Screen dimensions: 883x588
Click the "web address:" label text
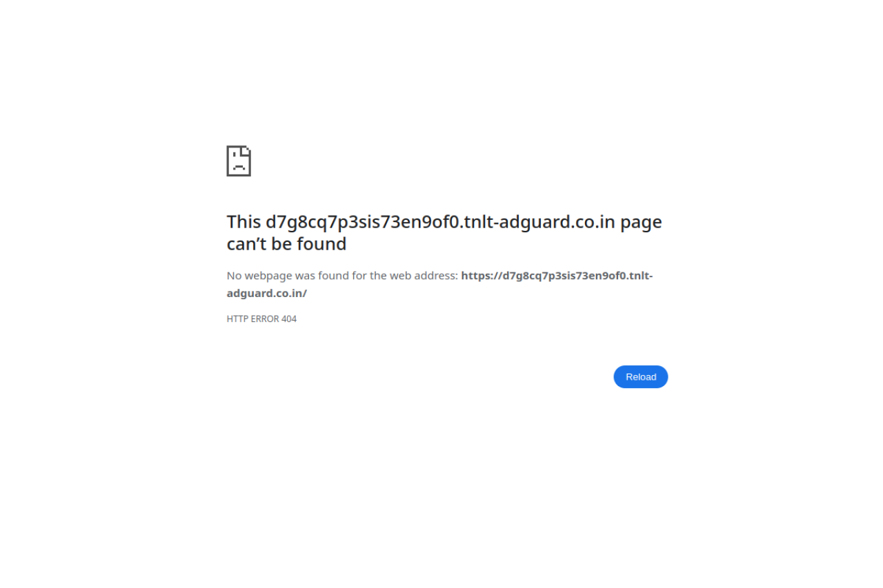coord(424,276)
